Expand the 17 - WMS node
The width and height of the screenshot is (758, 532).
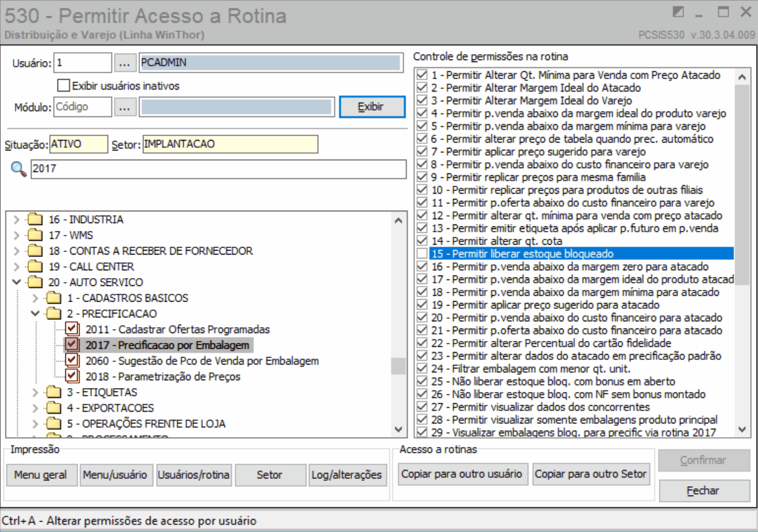coord(16,235)
